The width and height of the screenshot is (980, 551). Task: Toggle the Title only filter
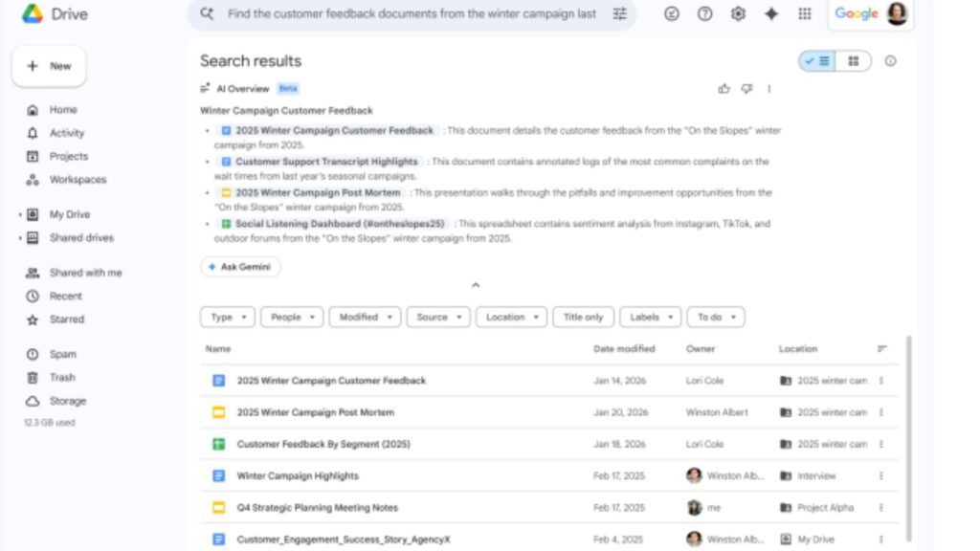tap(583, 318)
